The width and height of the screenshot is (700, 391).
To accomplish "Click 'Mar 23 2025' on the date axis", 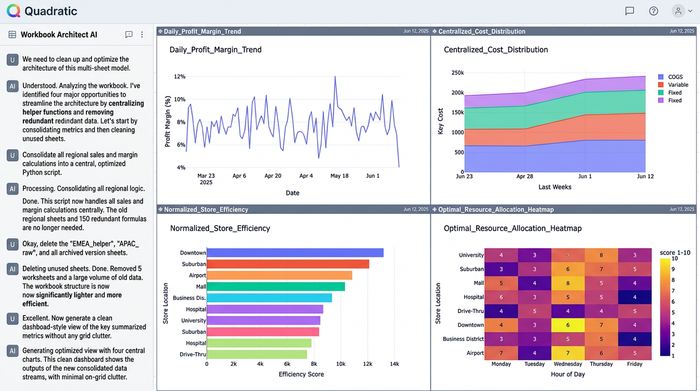I will (206, 179).
